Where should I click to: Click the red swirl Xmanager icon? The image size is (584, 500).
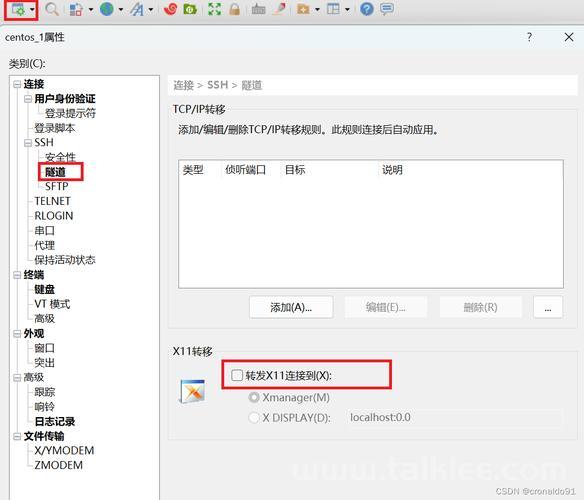[171, 9]
